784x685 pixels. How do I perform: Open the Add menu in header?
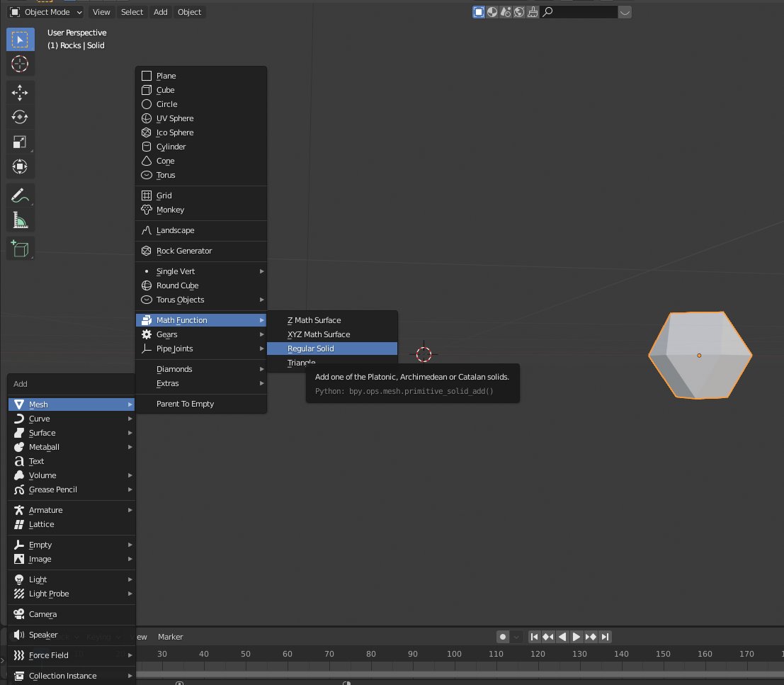coord(161,12)
